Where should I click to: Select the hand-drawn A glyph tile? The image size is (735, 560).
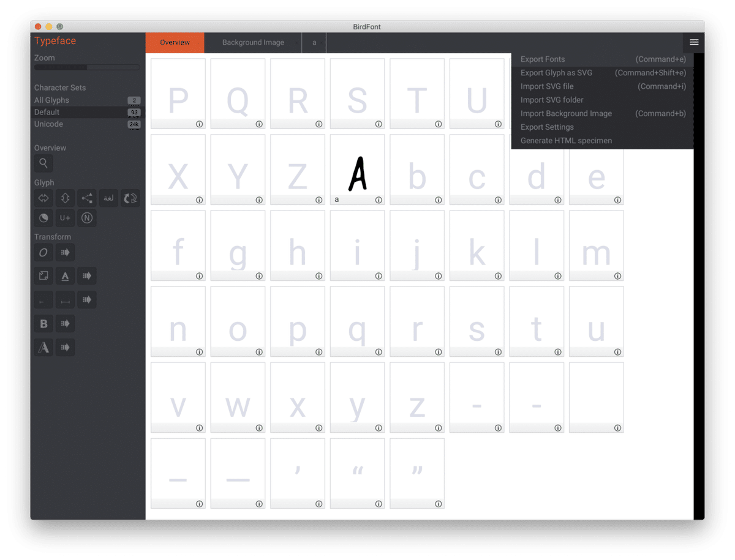click(x=358, y=170)
